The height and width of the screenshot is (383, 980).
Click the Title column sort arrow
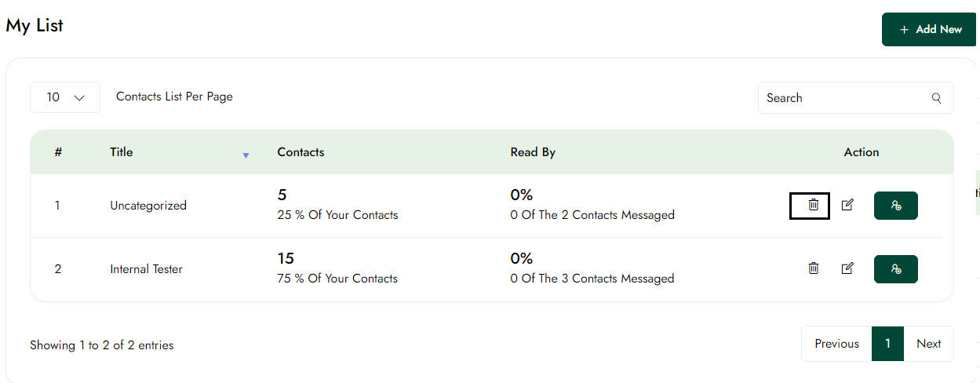(246, 155)
